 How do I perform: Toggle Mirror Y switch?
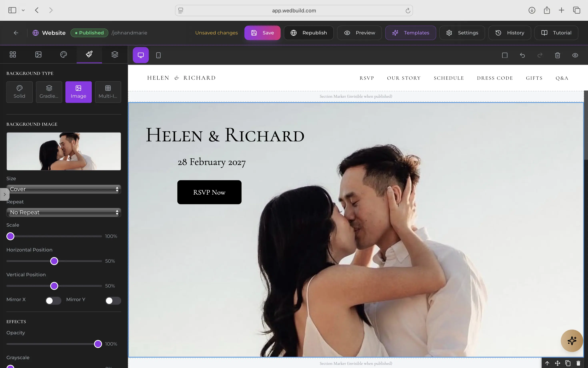tap(113, 301)
